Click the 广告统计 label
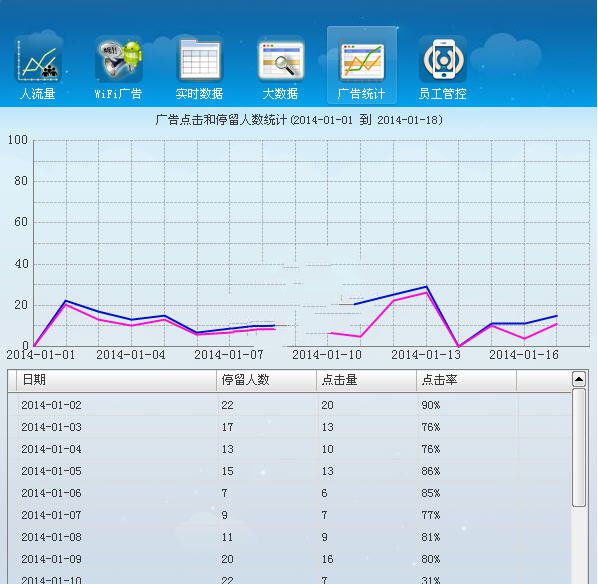This screenshot has width=598, height=584. 361,93
